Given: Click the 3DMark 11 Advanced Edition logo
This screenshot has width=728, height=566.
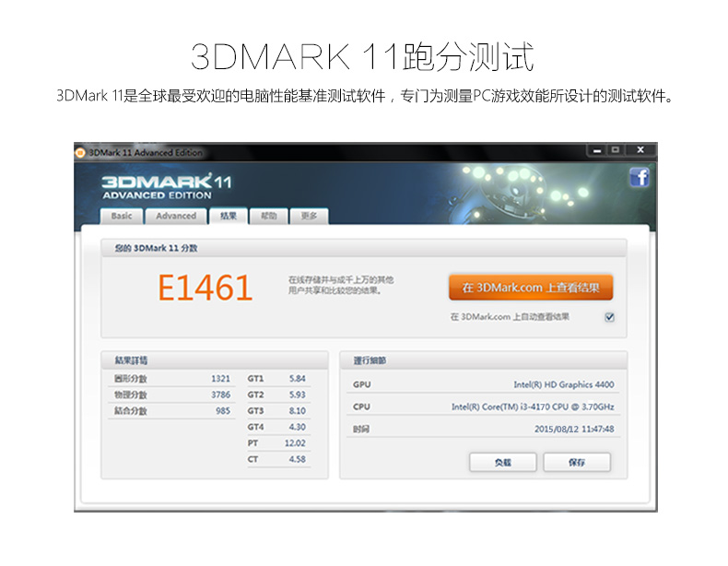Looking at the screenshot, I should coord(166,186).
